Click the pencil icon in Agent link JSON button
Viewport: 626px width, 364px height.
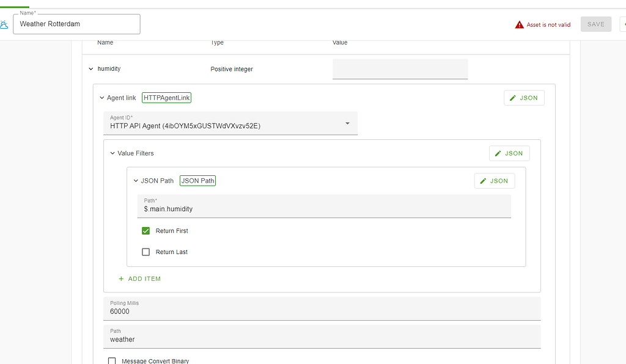coord(513,98)
